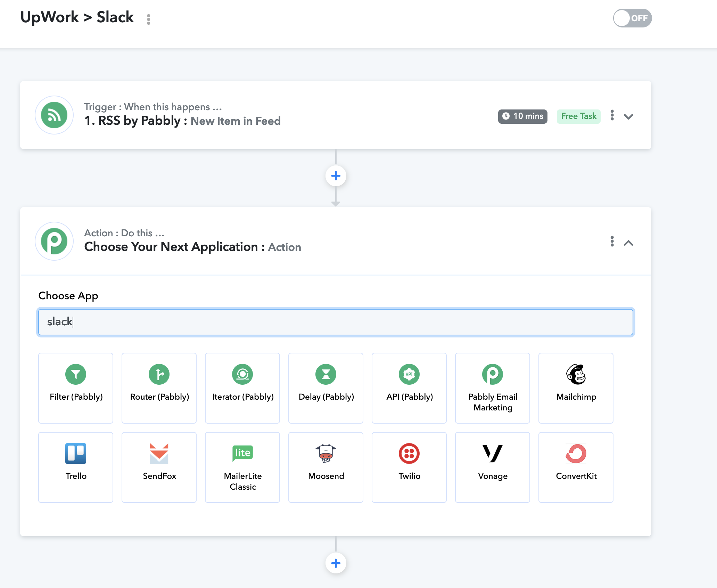Image resolution: width=717 pixels, height=588 pixels.
Task: Select the Pabbly Email Marketing app
Action: pos(493,388)
